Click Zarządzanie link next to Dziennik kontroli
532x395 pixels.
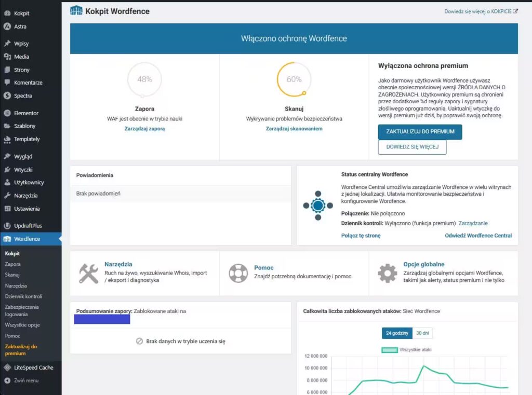(473, 223)
